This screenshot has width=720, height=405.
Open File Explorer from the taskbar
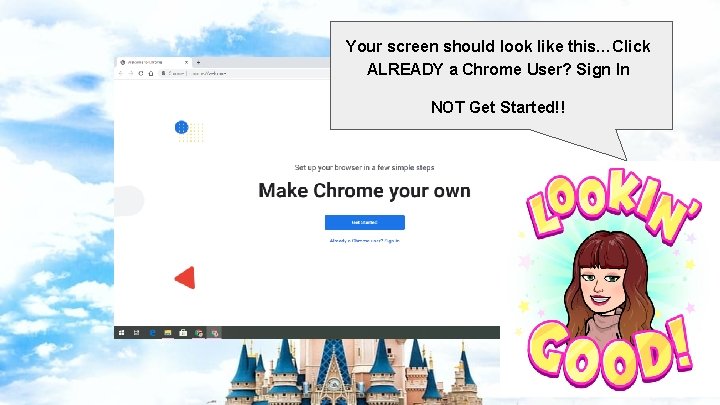coord(168,332)
